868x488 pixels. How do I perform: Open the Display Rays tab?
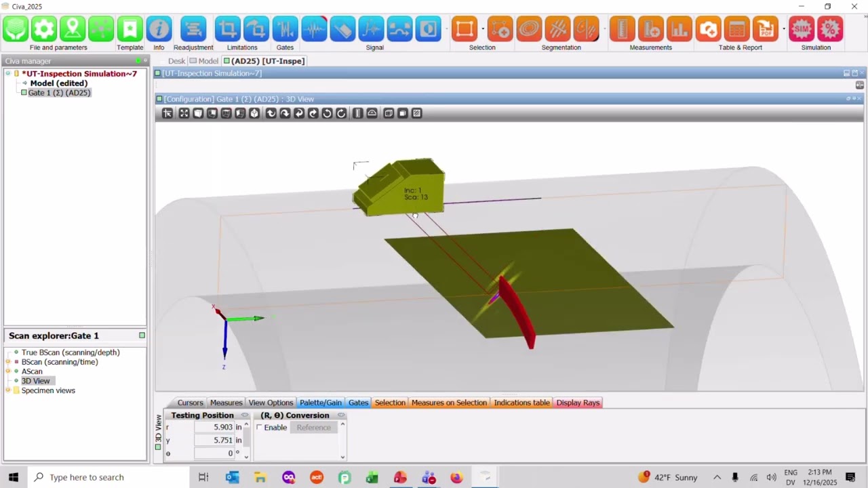pyautogui.click(x=578, y=403)
